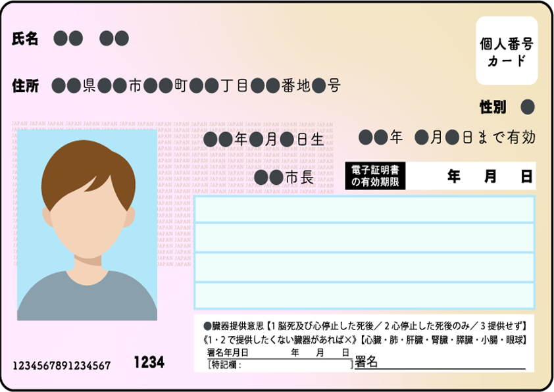This screenshot has width=554, height=392.
Task: Click the black circle next to 性別
Action: (x=527, y=106)
